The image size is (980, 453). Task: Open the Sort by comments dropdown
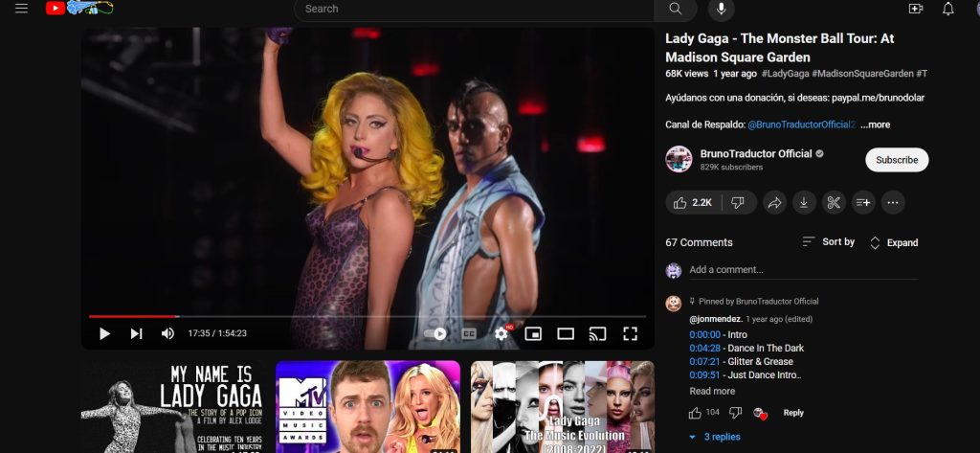[x=829, y=242]
